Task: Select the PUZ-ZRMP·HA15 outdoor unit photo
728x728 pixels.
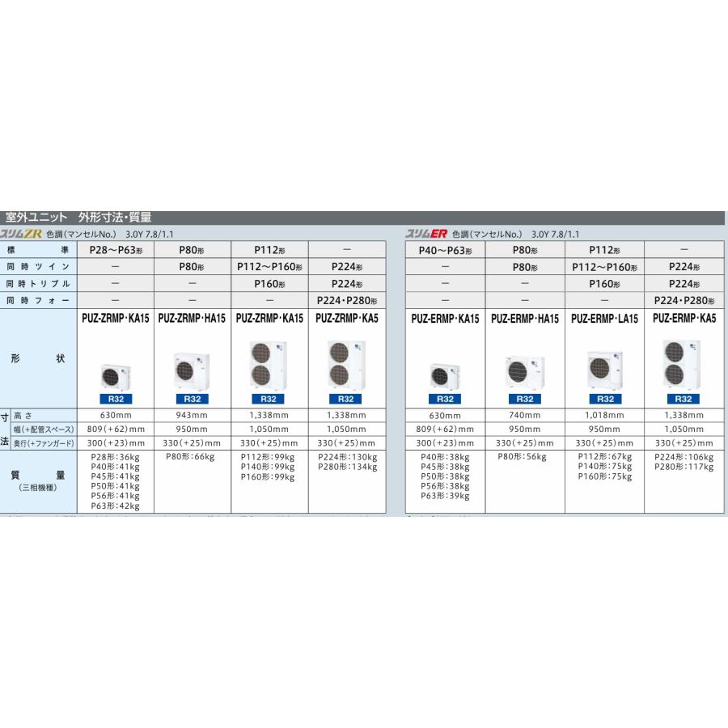Action: tap(192, 372)
